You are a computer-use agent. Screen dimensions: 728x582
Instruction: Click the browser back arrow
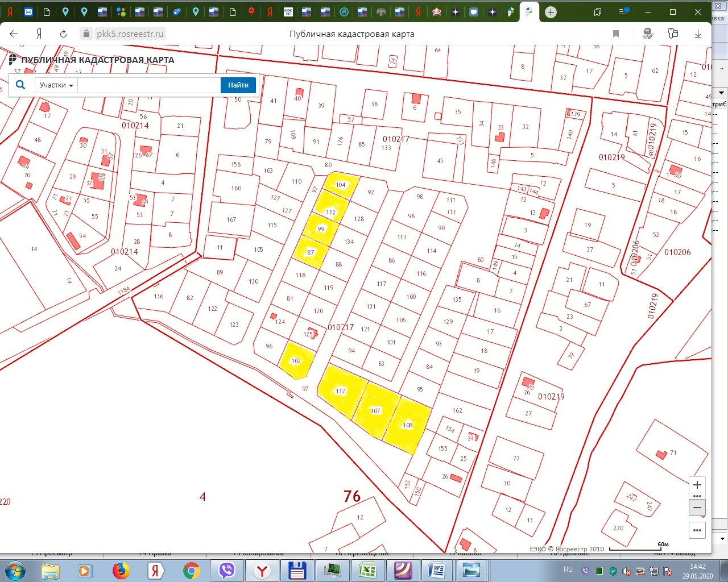14,34
